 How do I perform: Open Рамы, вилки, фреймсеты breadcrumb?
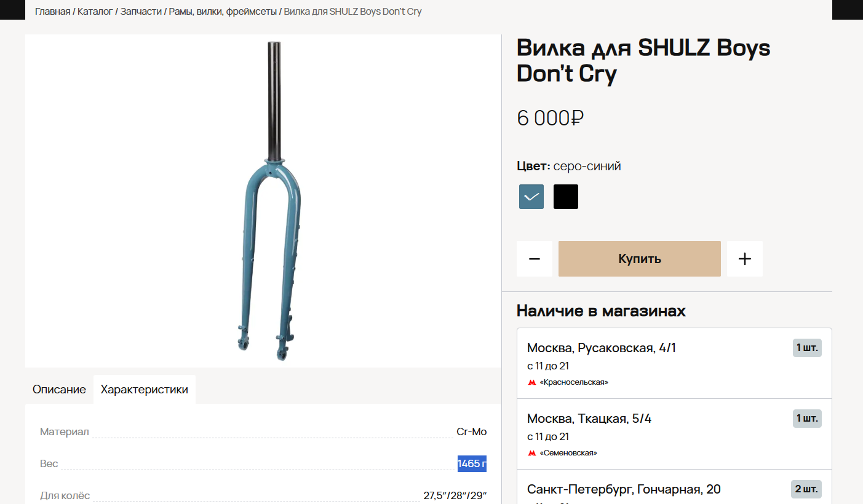tap(223, 11)
